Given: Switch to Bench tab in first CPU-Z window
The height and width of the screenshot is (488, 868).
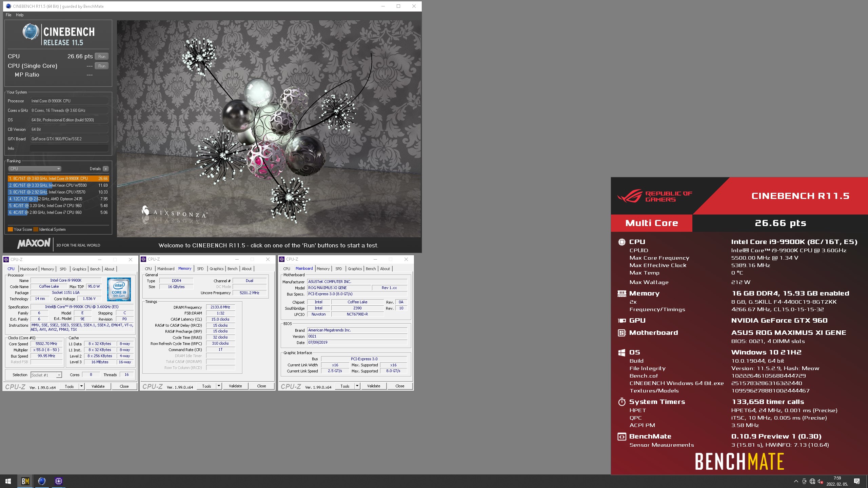Looking at the screenshot, I should pos(95,269).
